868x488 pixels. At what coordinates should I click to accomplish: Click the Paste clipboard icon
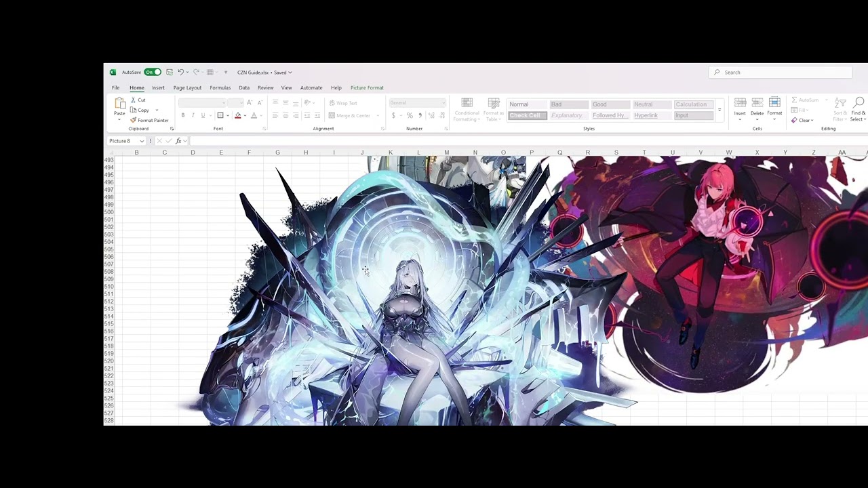119,103
